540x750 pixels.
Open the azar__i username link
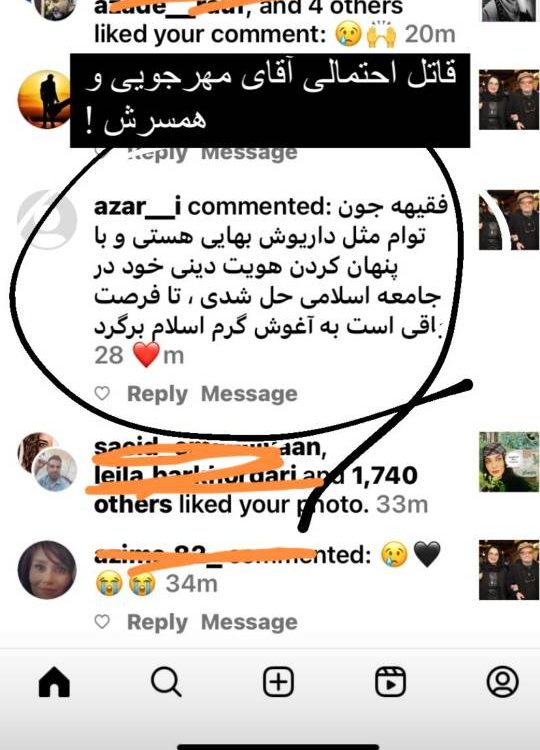click(x=138, y=207)
